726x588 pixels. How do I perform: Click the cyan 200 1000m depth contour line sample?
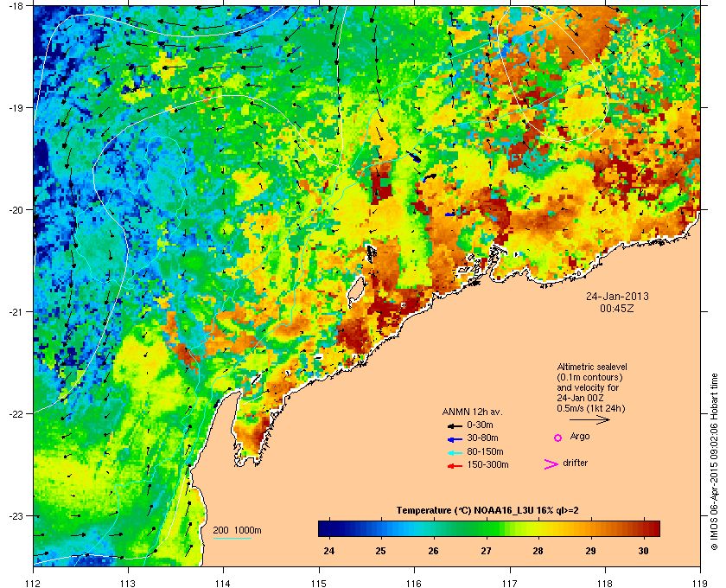[232, 538]
